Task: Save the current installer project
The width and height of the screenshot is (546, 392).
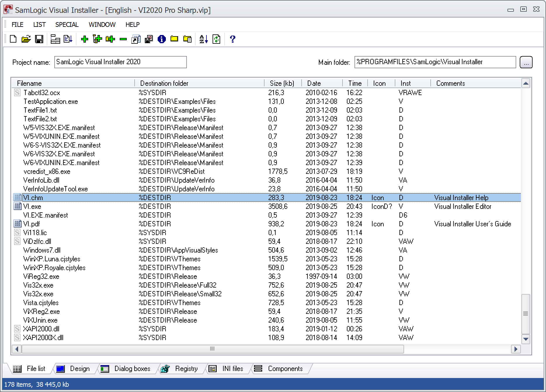Action: 39,39
